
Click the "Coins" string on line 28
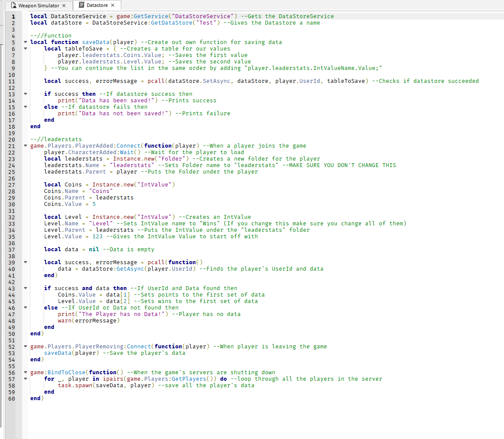[101, 191]
